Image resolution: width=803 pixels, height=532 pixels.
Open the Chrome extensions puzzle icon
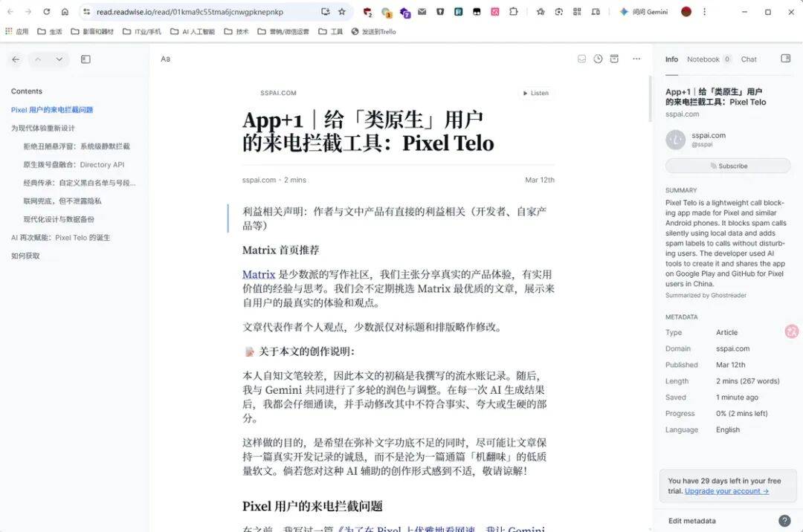514,12
